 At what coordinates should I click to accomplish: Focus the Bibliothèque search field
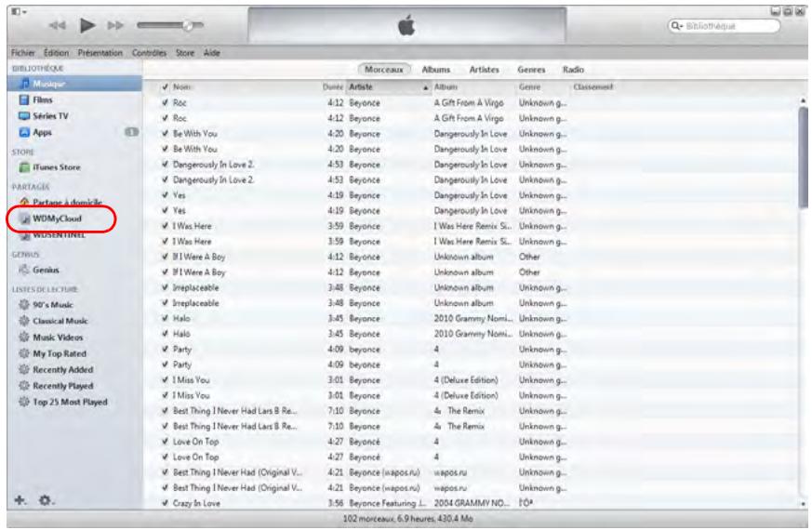tap(724, 26)
